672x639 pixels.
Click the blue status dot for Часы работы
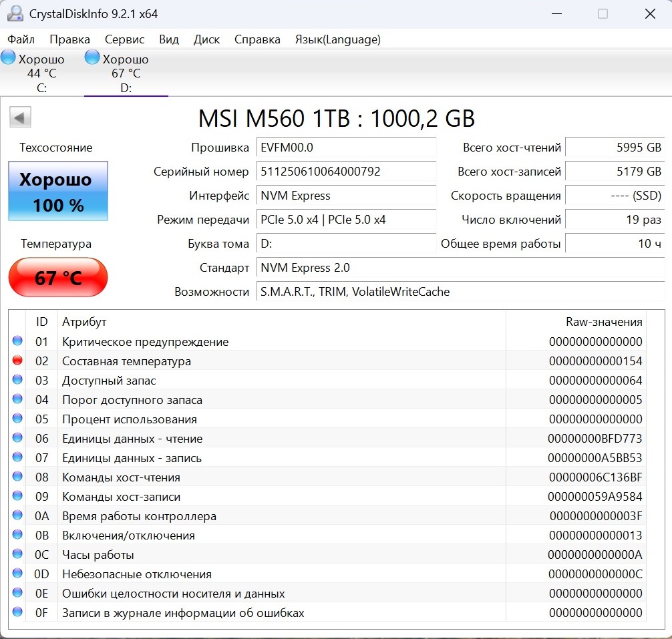pyautogui.click(x=17, y=554)
